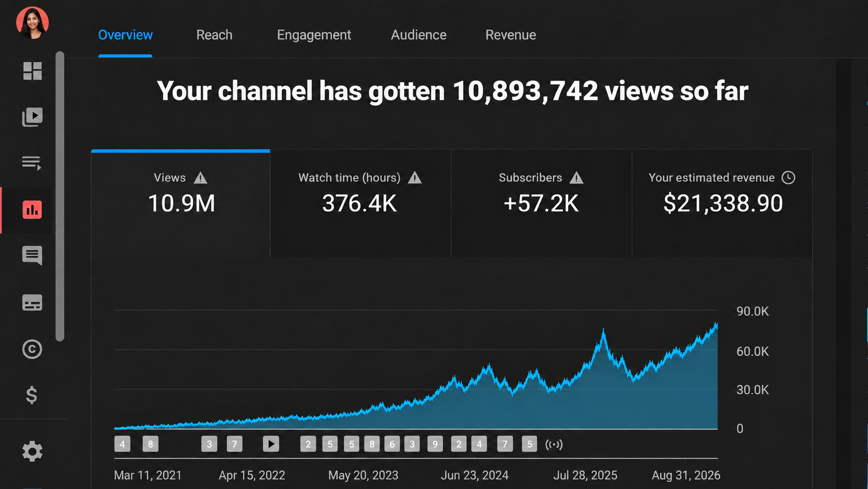Open the Subtitles icon in sidebar
Screen dimensions: 868x489
32,302
